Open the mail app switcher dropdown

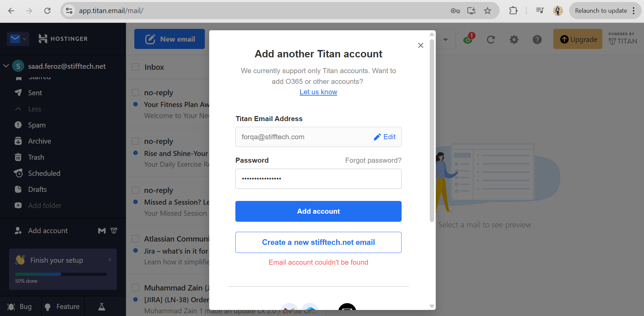18,39
